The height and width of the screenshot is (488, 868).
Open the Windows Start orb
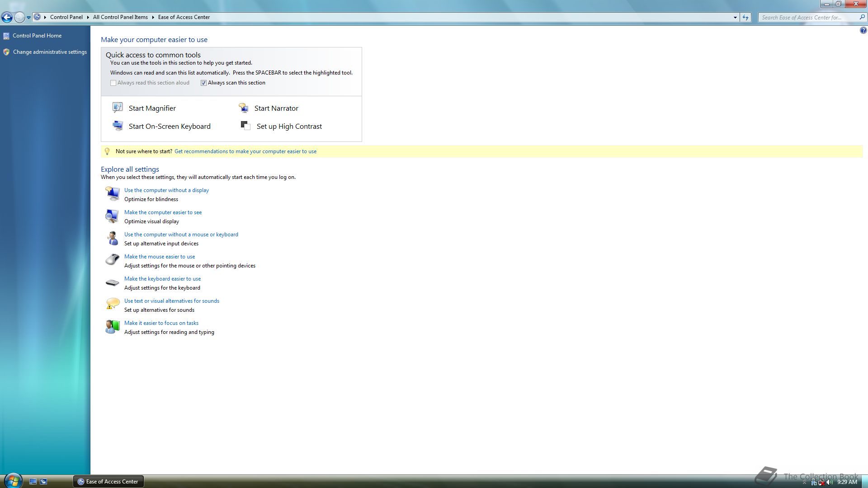(x=13, y=480)
